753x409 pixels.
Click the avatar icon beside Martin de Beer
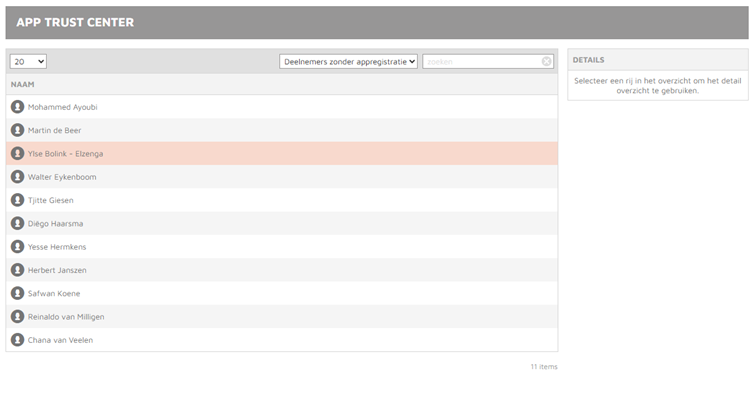pyautogui.click(x=17, y=130)
